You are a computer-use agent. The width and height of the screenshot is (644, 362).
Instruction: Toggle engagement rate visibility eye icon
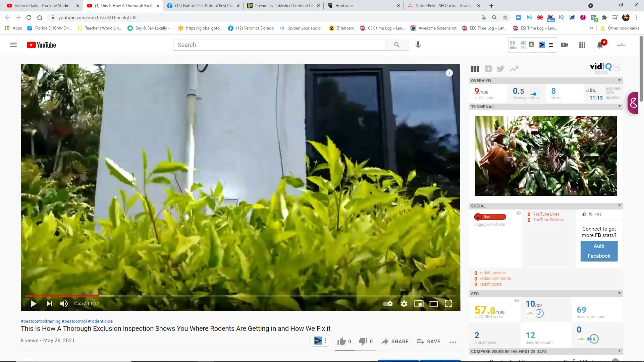(519, 213)
